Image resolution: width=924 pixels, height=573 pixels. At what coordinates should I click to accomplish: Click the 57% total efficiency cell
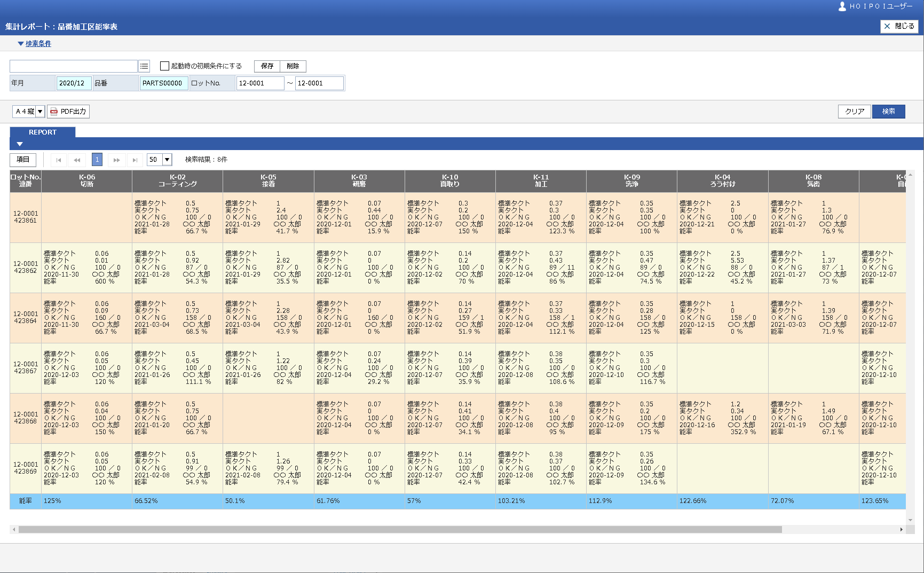[x=450, y=501]
